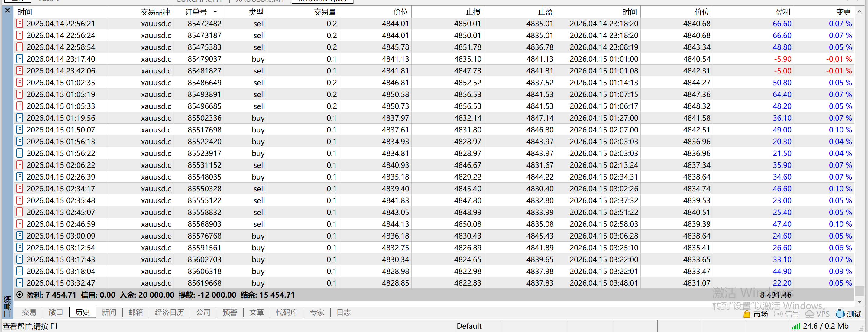The height and width of the screenshot is (332, 868).
Task: Click the Default profile status field
Action: pyautogui.click(x=478, y=326)
